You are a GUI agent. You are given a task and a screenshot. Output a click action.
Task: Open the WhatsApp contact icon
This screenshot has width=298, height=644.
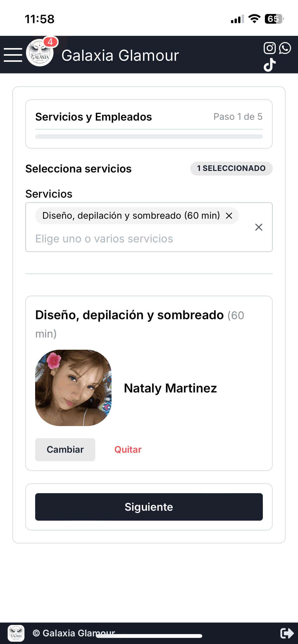coord(285,48)
